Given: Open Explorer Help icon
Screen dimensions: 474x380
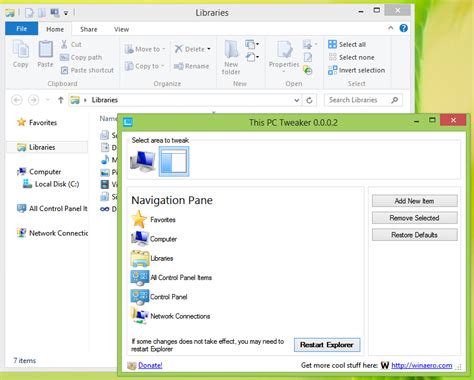Looking at the screenshot, I should tap(404, 28).
